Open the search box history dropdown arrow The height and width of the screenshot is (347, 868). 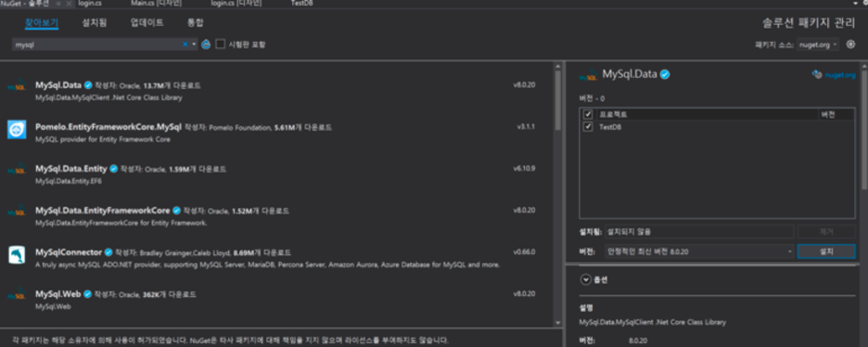(x=195, y=45)
